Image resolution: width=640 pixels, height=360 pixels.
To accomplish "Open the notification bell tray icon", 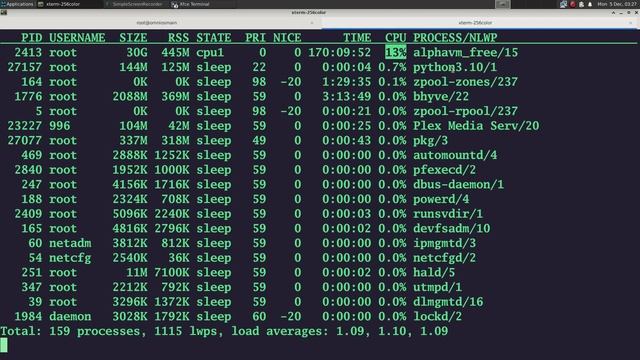I will (590, 4).
